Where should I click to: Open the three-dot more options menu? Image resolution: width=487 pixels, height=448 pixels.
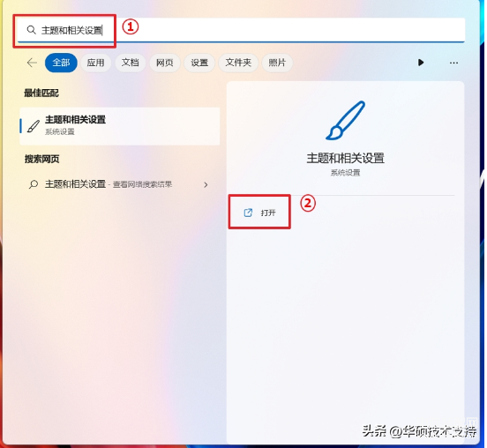click(x=453, y=63)
